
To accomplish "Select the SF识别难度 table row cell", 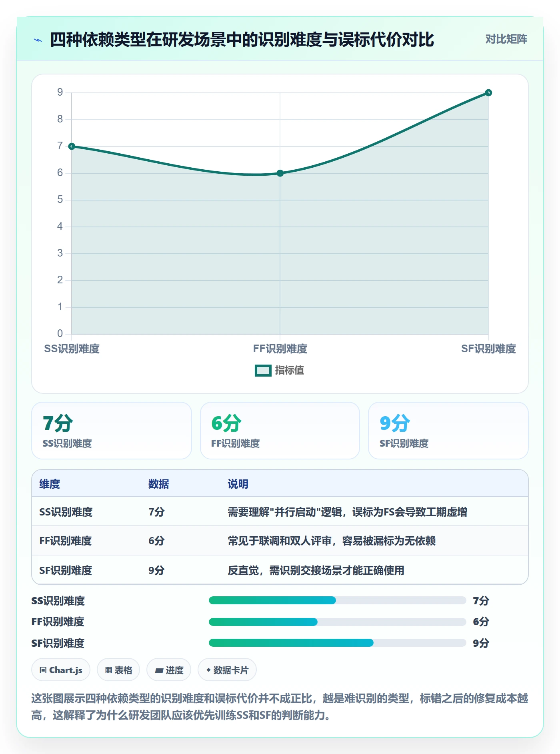I will pos(66,571).
